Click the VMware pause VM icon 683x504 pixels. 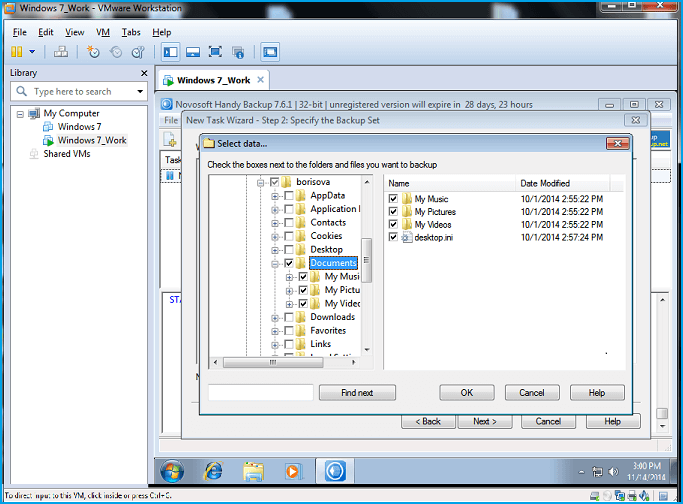tap(17, 52)
